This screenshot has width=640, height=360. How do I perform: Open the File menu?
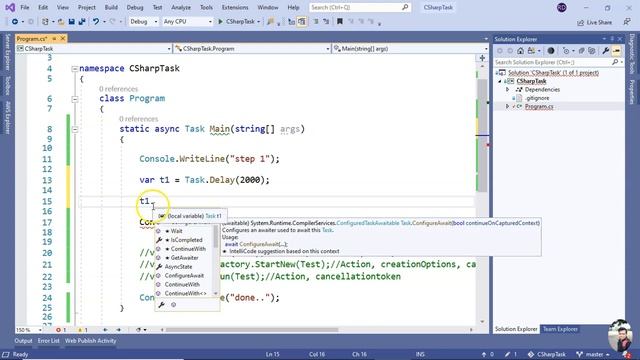25,7
